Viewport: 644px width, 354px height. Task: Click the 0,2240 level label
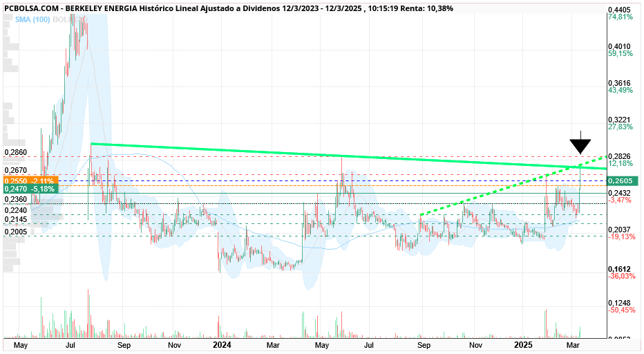(x=16, y=210)
